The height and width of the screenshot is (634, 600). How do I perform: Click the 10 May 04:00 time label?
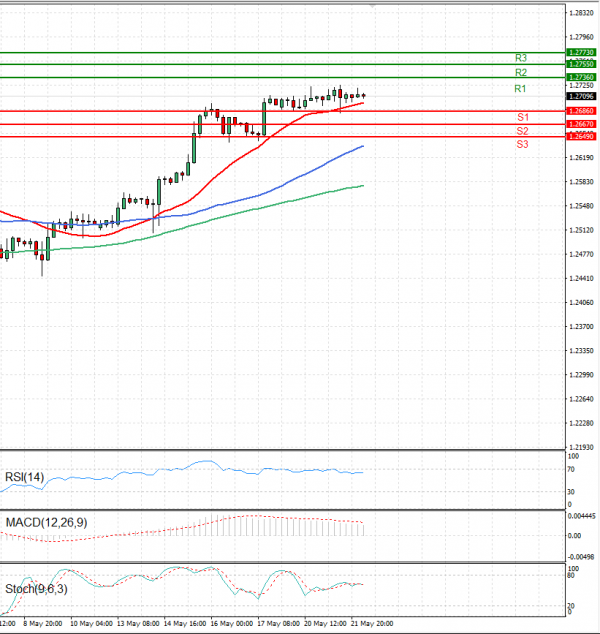91,624
